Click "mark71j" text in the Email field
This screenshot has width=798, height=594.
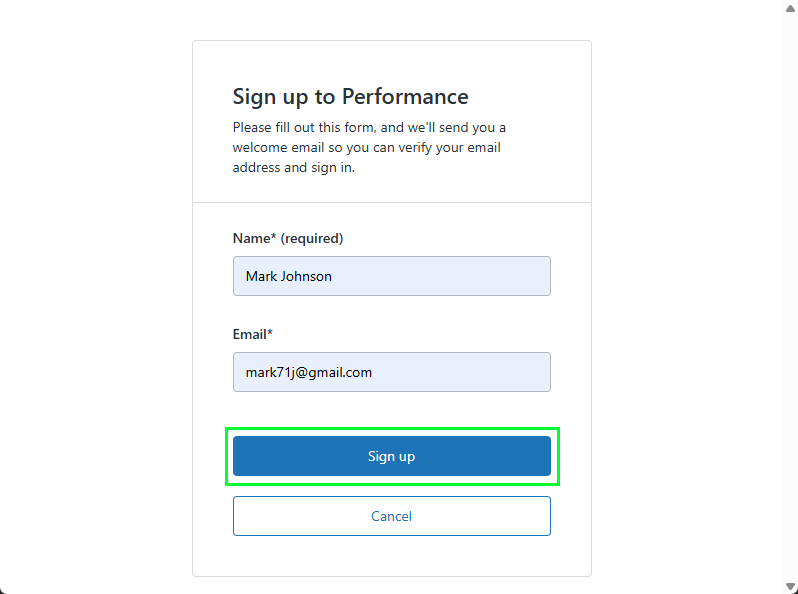[270, 373]
